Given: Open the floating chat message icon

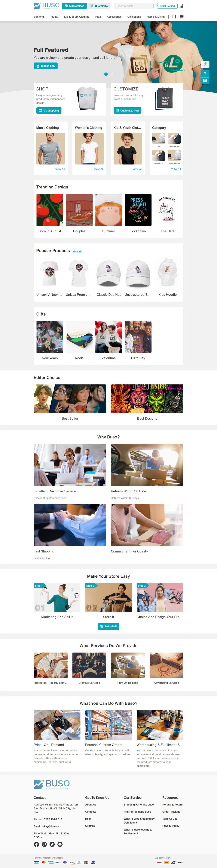Looking at the screenshot, I should pyautogui.click(x=205, y=81).
